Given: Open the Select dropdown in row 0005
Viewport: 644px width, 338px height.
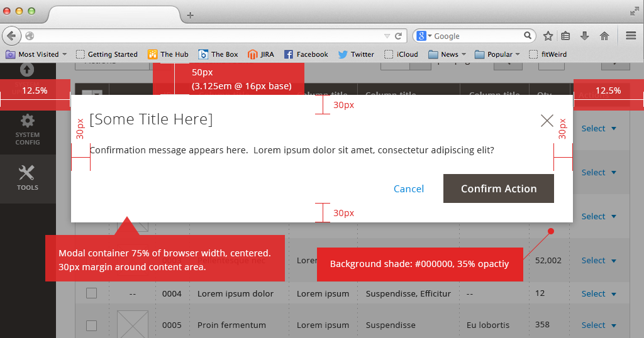Looking at the screenshot, I should point(599,325).
